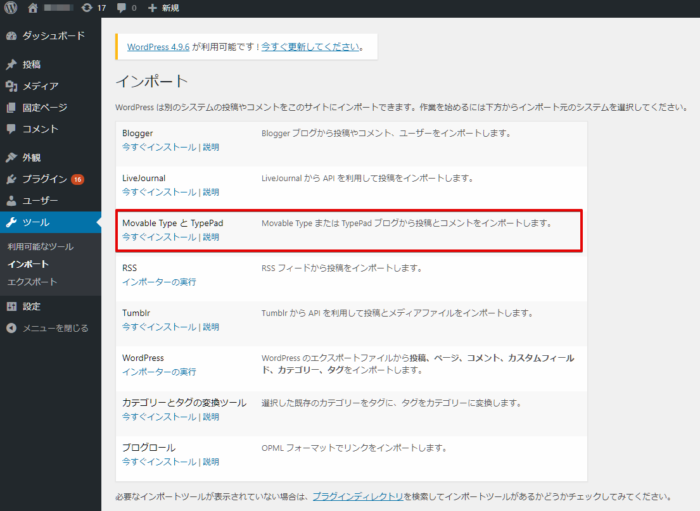This screenshot has height=511, width=700.
Task: Click the LiveJournal importer name
Action: (x=144, y=178)
